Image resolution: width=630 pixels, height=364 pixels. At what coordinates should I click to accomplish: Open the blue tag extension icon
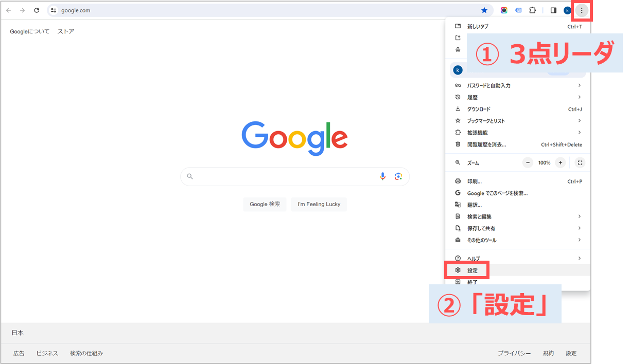point(518,10)
